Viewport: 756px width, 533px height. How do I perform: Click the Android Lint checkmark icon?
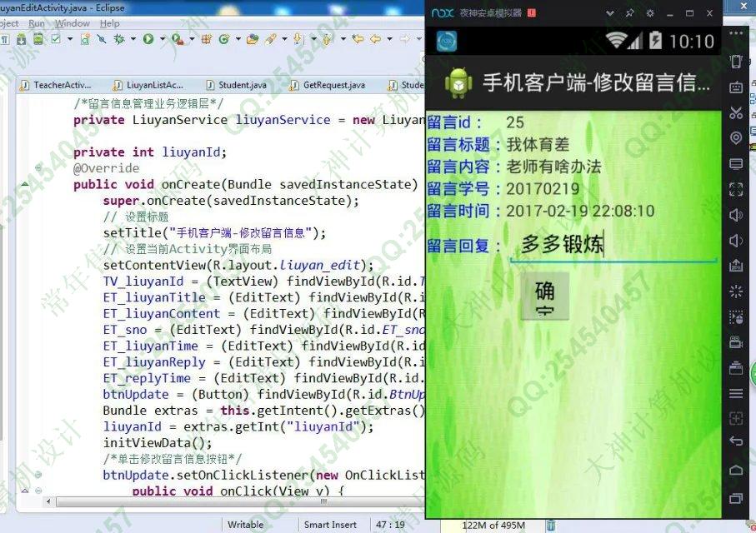pos(56,39)
